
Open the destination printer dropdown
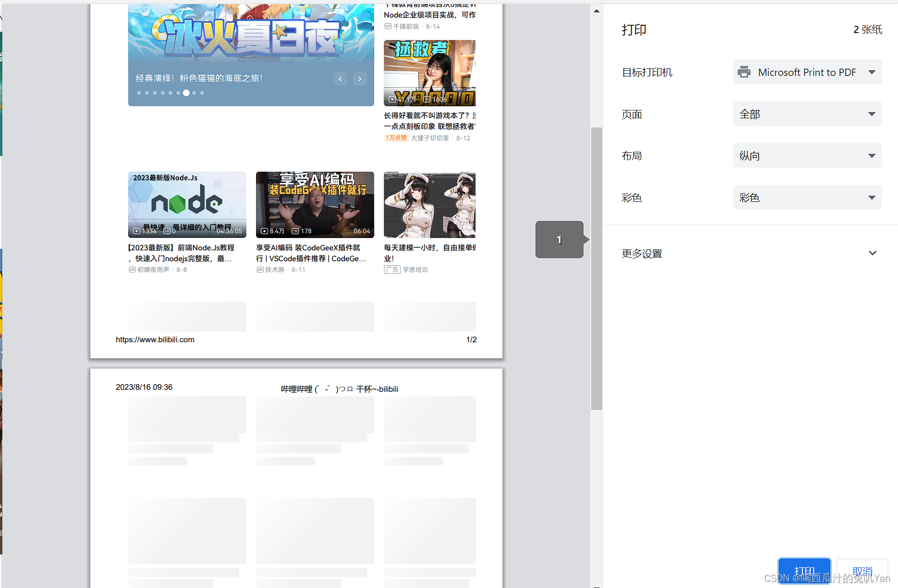(807, 72)
